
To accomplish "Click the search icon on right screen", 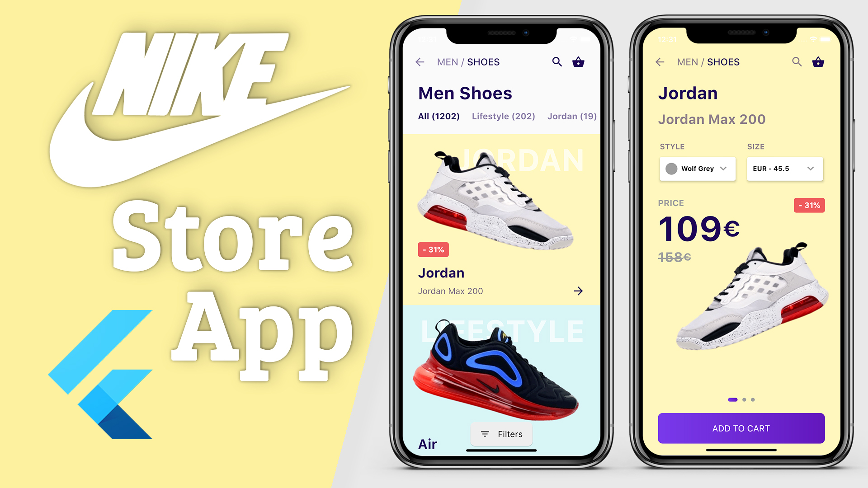I will point(797,61).
